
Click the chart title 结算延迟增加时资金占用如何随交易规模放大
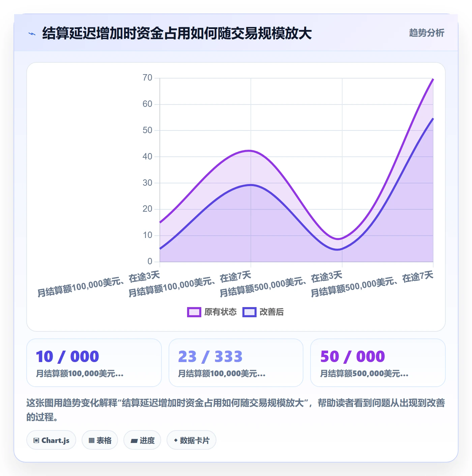(x=177, y=33)
